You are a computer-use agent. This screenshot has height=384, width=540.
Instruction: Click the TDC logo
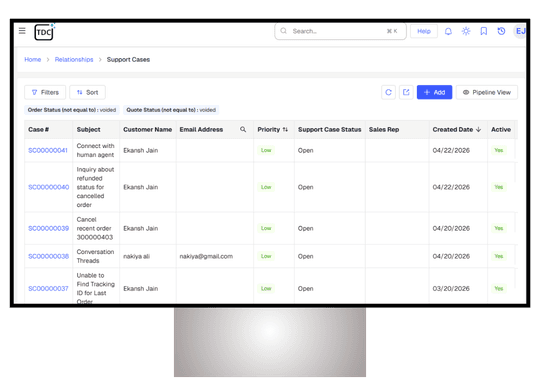coord(44,32)
